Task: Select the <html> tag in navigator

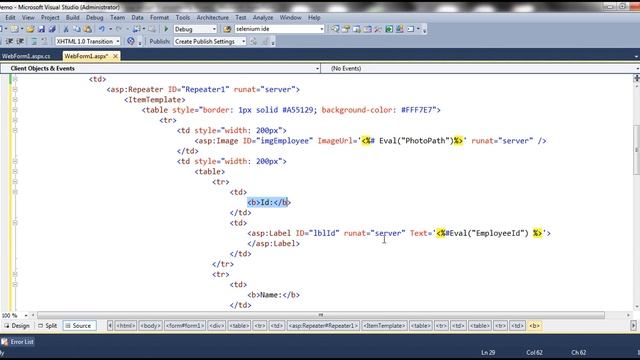Action: point(126,326)
